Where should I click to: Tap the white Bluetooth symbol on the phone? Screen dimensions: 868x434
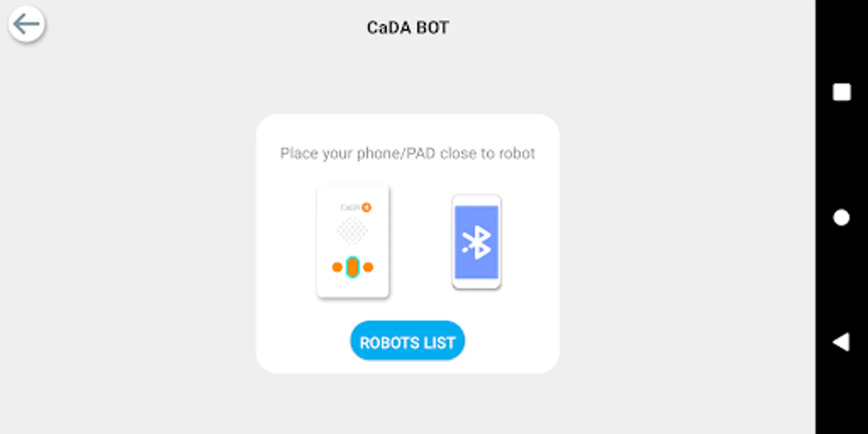coord(476,243)
